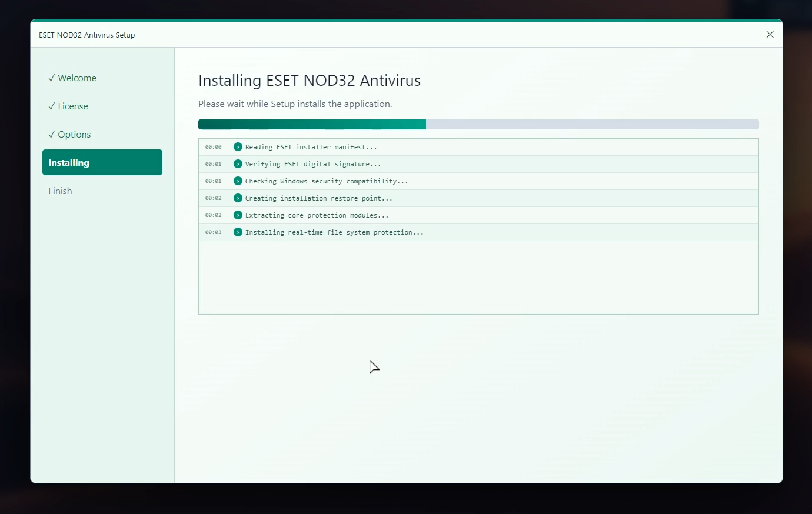The height and width of the screenshot is (514, 812).
Task: Click the status icon beside Reading ESET installer manifest
Action: point(238,147)
